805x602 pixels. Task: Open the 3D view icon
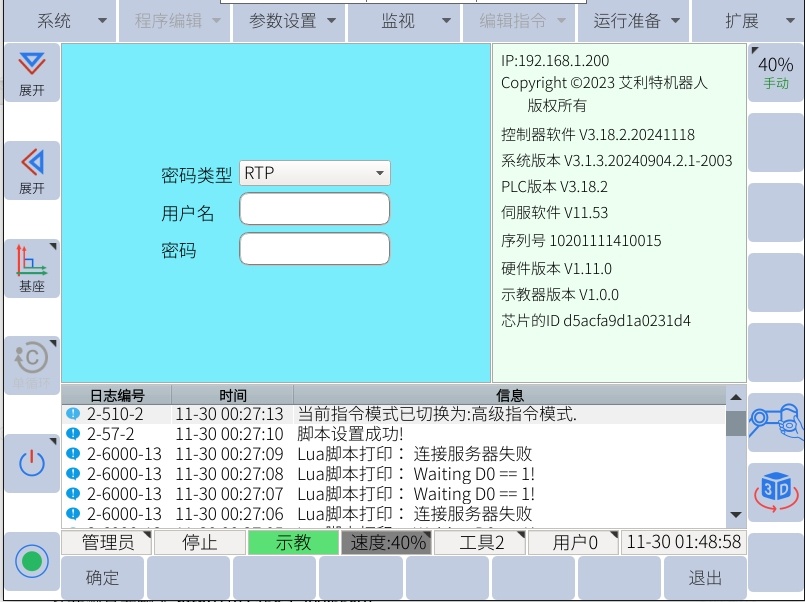776,492
